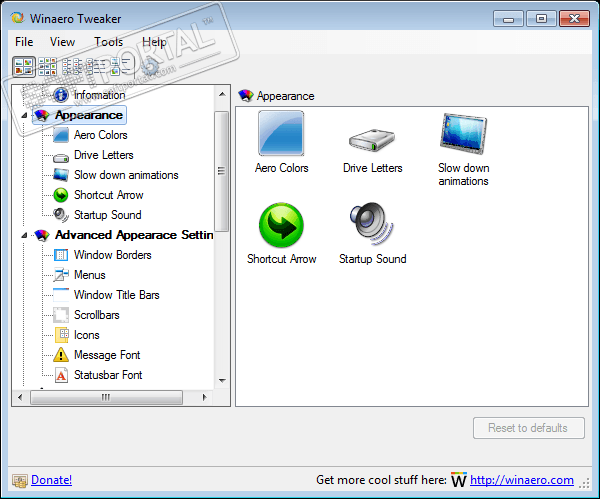Switch to list view in toolbar

coord(72,67)
